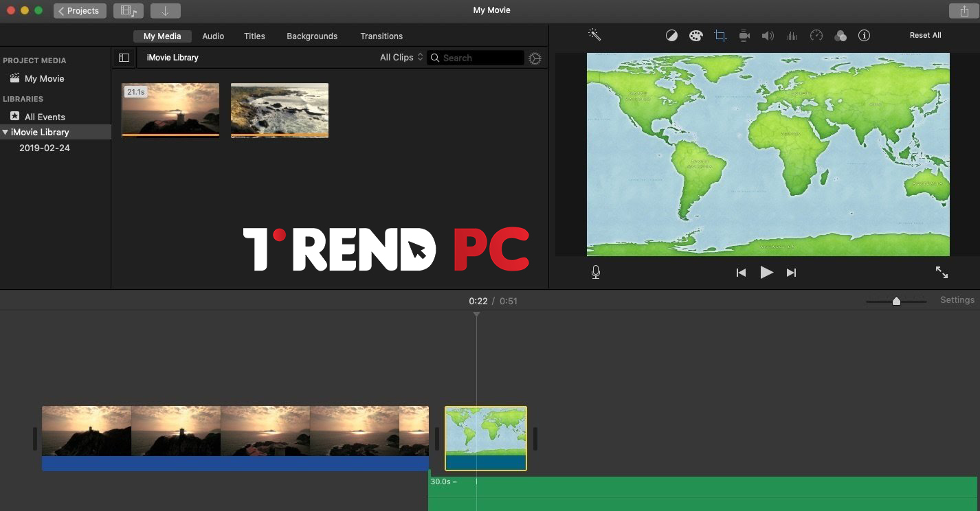980x511 pixels.
Task: Click the Search clips field
Action: pyautogui.click(x=476, y=58)
